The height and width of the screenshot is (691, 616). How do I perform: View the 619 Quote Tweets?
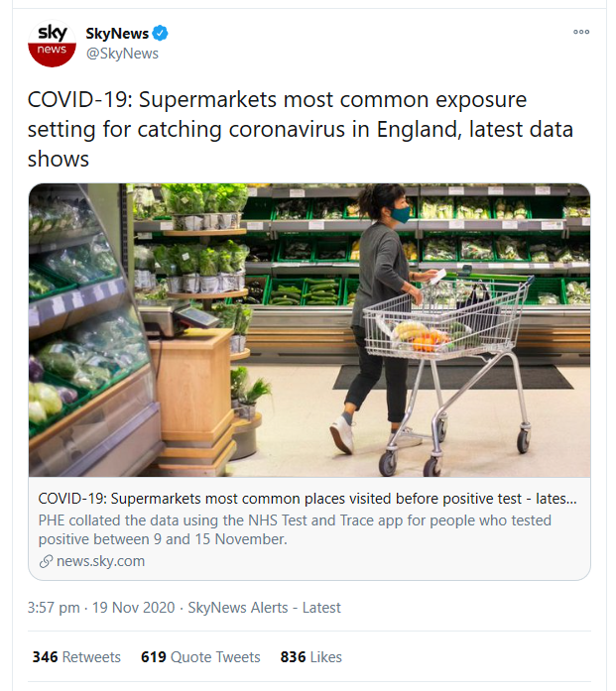tap(200, 657)
